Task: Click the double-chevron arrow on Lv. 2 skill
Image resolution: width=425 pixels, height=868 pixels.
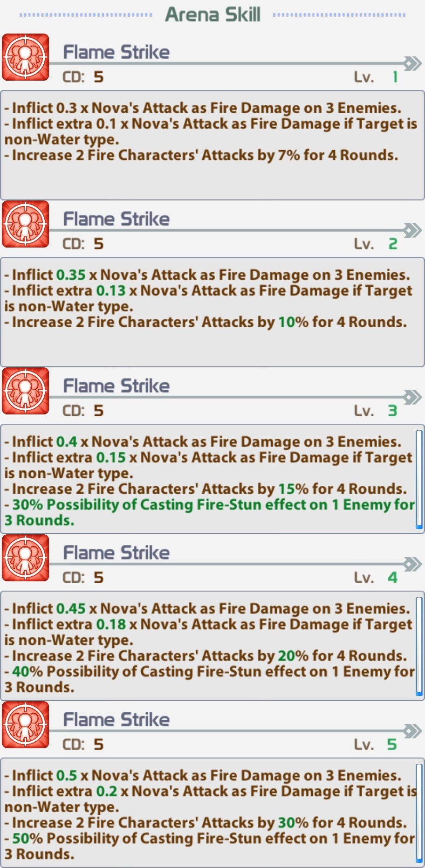Action: (412, 230)
